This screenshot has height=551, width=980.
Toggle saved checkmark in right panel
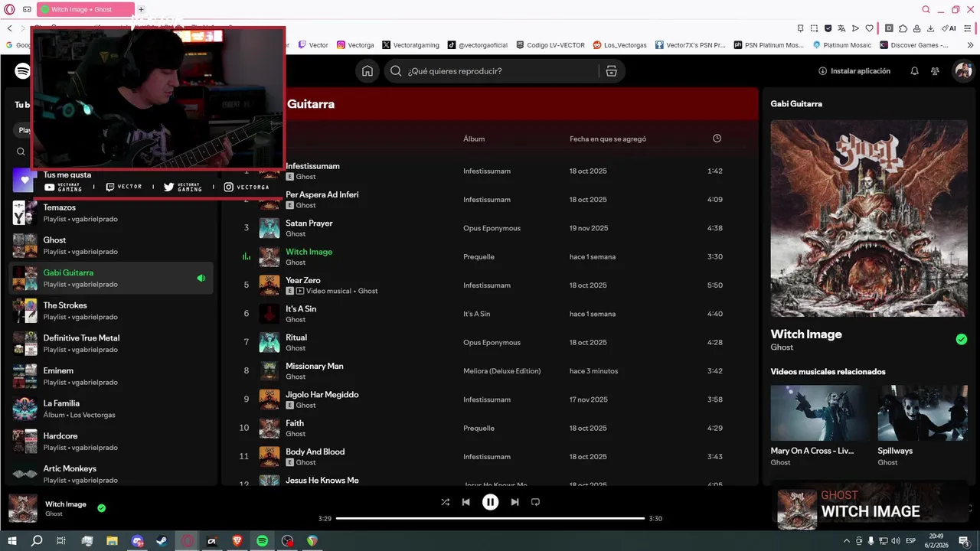click(x=962, y=340)
